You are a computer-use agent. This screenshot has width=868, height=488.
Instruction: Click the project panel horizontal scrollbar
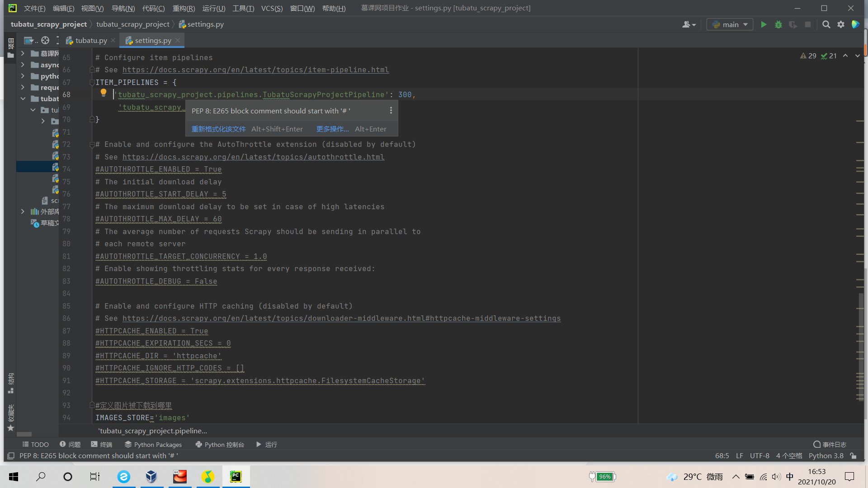(24, 434)
